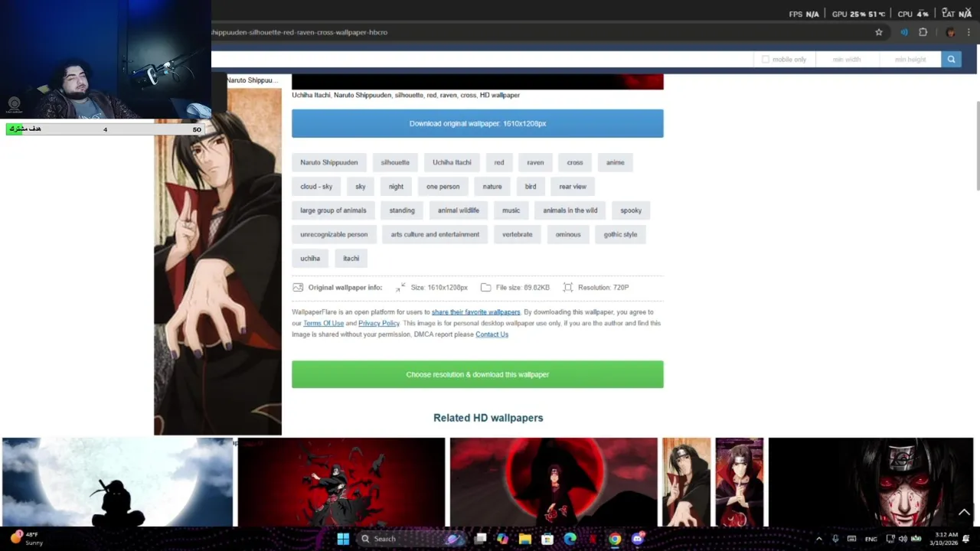Focus the min width field
This screenshot has width=980, height=551.
(847, 59)
